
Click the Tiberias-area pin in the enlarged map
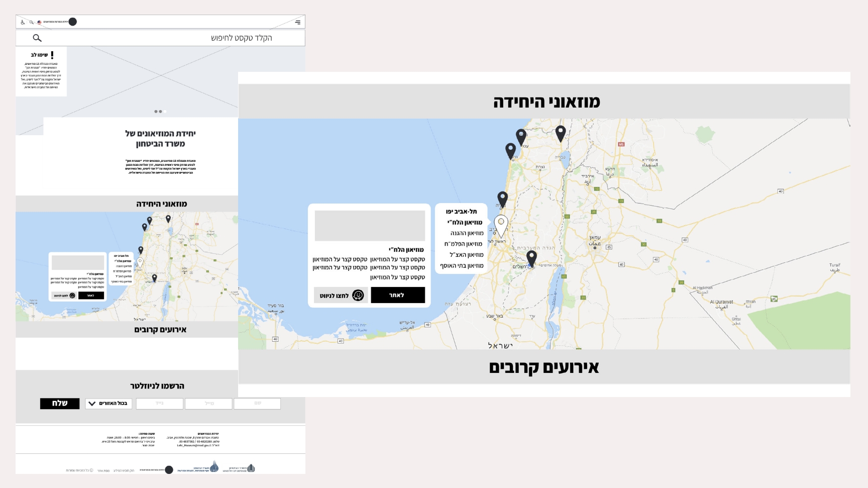click(x=561, y=133)
